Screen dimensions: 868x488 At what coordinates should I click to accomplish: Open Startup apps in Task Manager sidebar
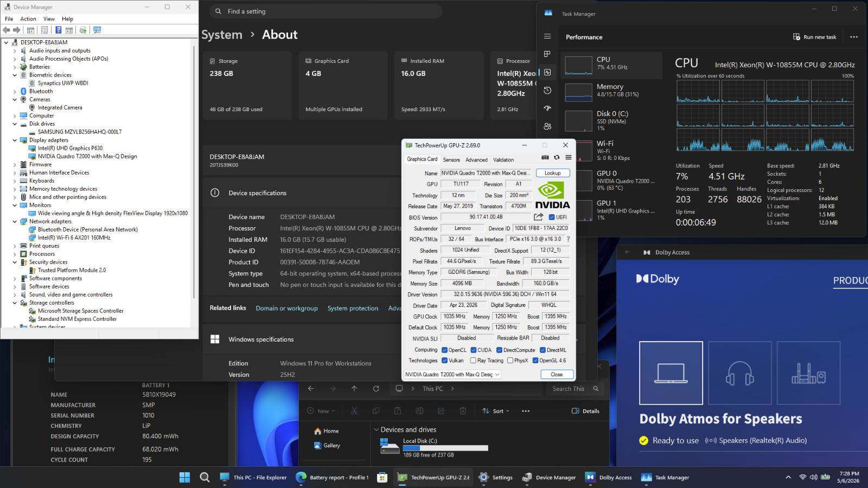coord(547,108)
